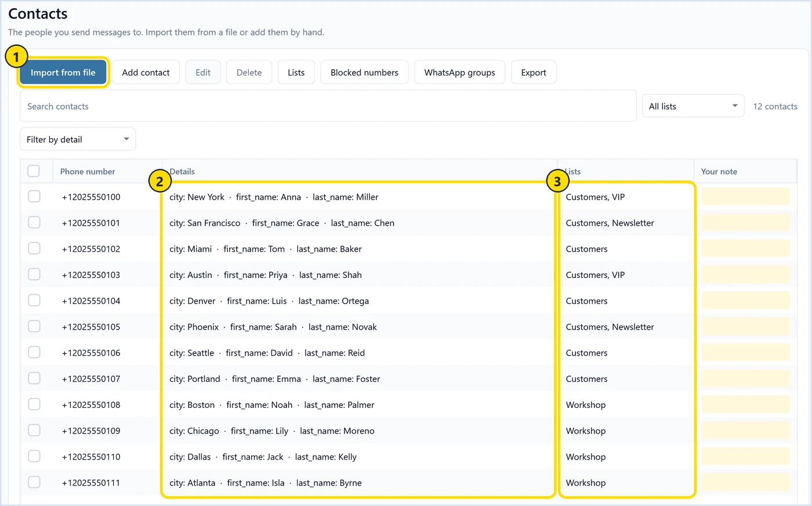Click the Lists cell for +12025550109
812x506 pixels.
(x=586, y=431)
